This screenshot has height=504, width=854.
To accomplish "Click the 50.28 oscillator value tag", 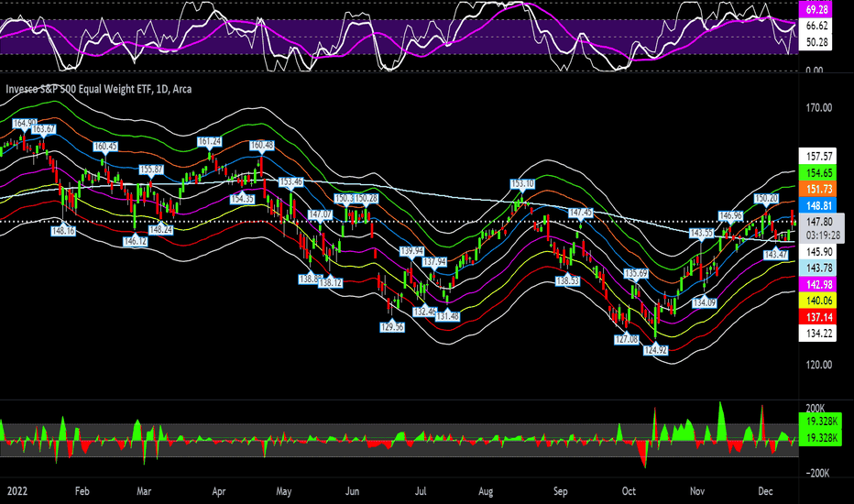I will (816, 42).
